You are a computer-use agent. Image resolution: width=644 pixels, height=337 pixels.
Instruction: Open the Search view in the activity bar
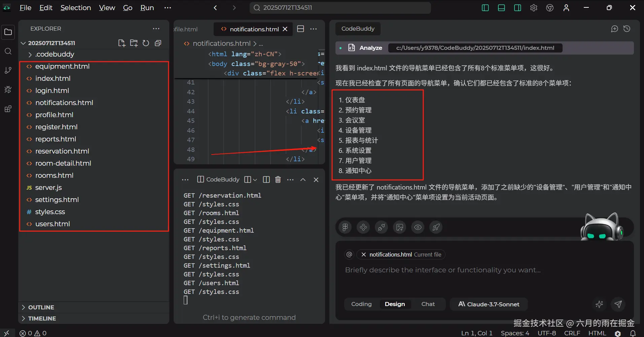tap(8, 51)
